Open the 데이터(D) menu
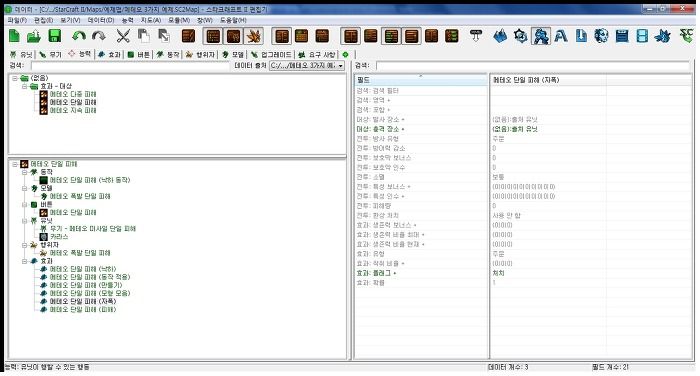Viewport: 700px width, 376px height. pos(100,20)
